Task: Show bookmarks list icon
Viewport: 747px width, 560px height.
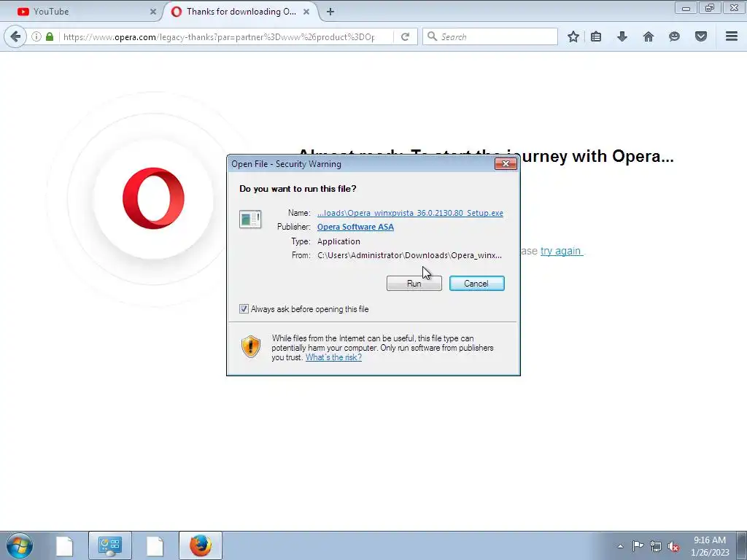Action: 596,36
